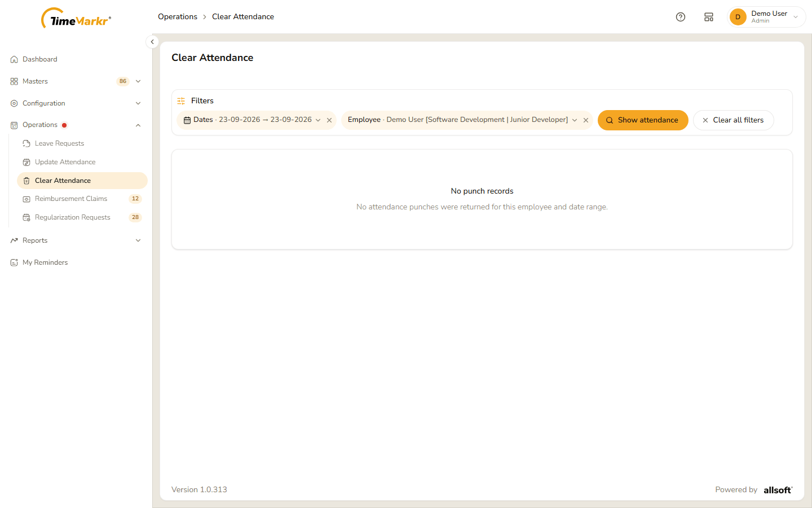Click the Masters grid icon
This screenshot has height=508, width=812.
click(14, 81)
